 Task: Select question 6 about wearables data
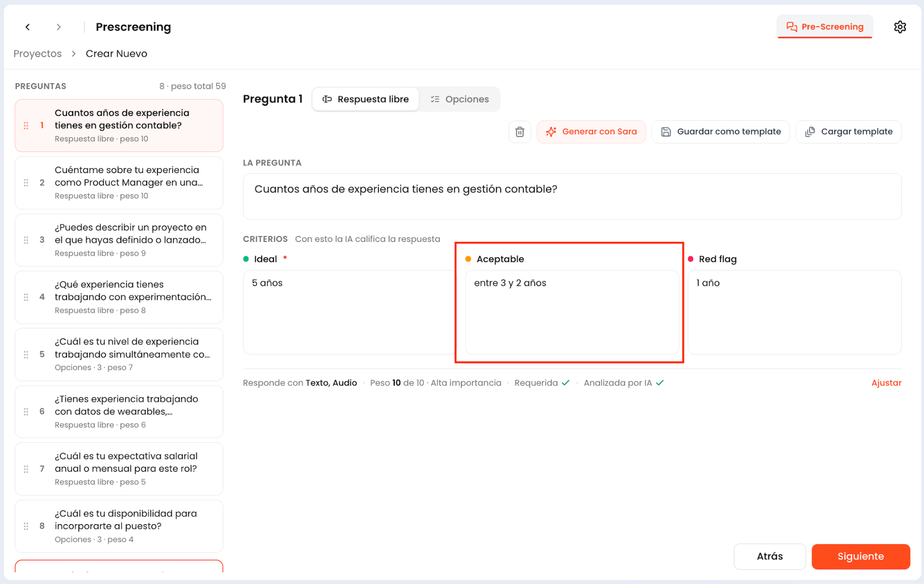[119, 412]
